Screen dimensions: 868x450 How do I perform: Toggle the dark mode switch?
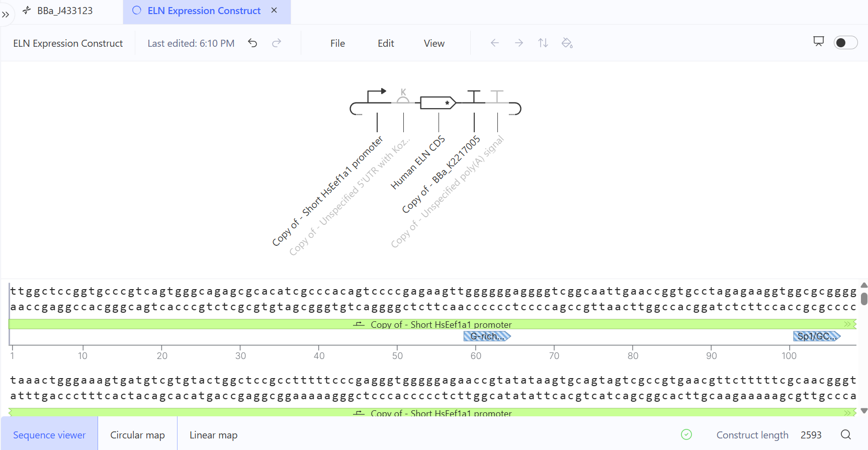coord(845,43)
